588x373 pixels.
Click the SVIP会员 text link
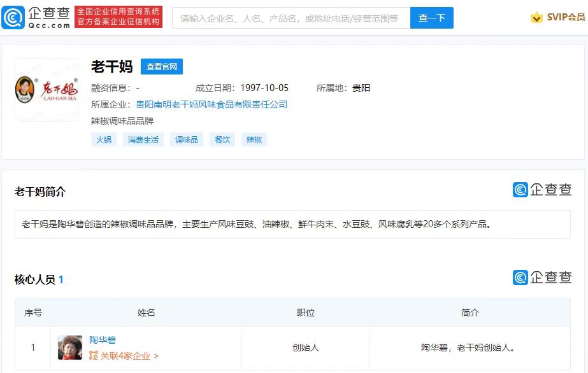(x=566, y=17)
